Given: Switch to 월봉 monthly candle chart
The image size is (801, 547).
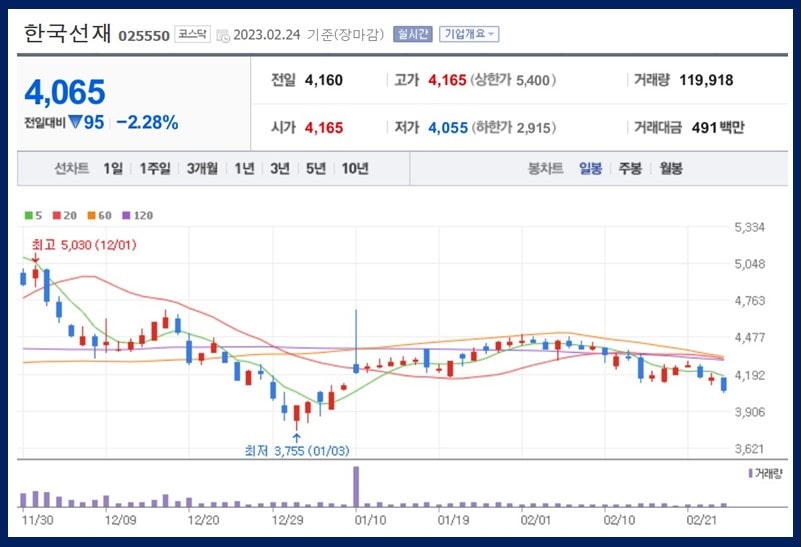Looking at the screenshot, I should click(671, 169).
